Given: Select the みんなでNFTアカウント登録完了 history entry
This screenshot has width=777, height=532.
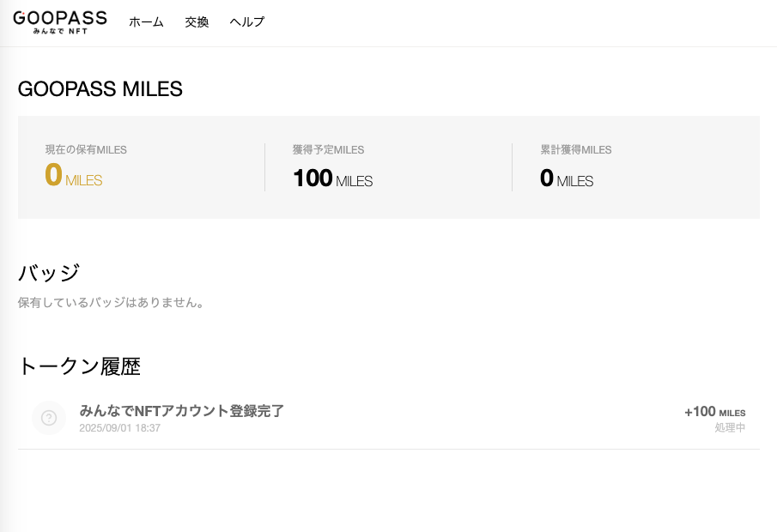Looking at the screenshot, I should [x=388, y=418].
